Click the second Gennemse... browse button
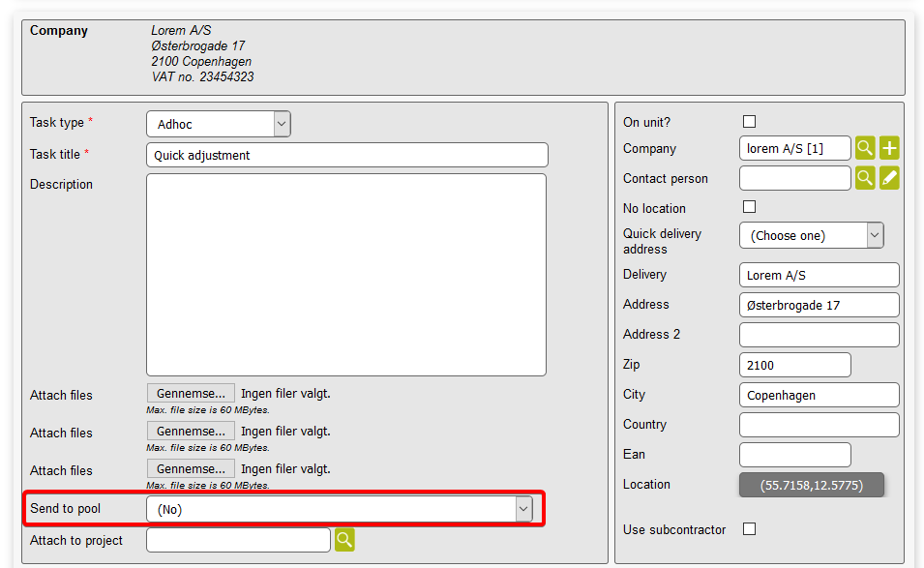Image resolution: width=924 pixels, height=568 pixels. coord(191,431)
